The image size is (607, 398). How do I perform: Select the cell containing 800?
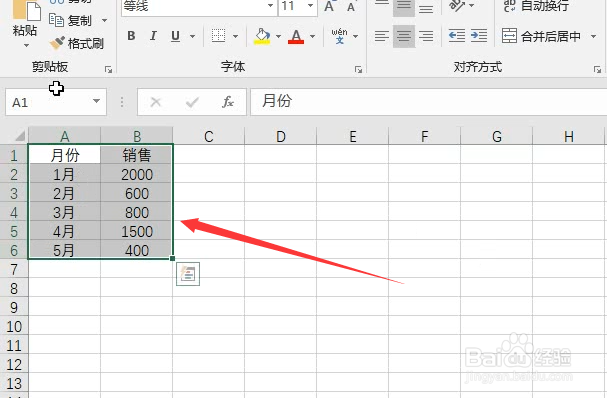coord(137,212)
